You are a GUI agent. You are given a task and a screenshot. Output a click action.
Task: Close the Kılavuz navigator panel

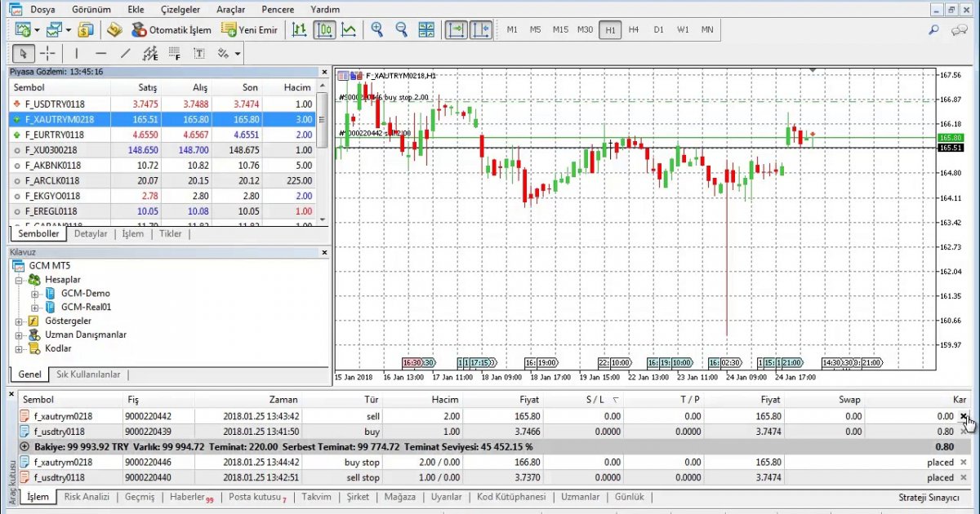pyautogui.click(x=324, y=253)
